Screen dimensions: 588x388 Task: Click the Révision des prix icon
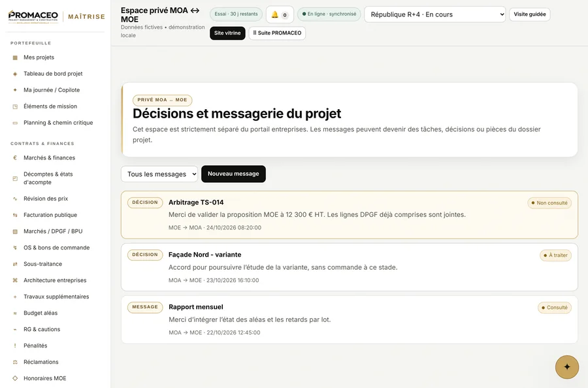tap(15, 199)
